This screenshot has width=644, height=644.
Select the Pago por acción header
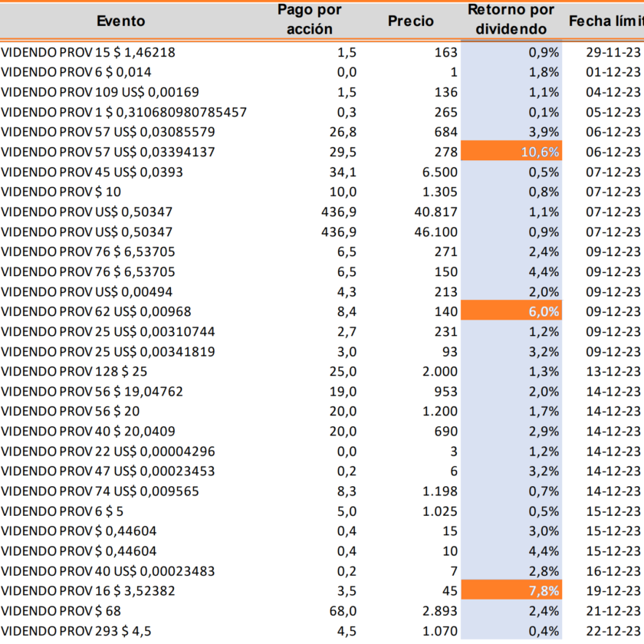(x=309, y=20)
